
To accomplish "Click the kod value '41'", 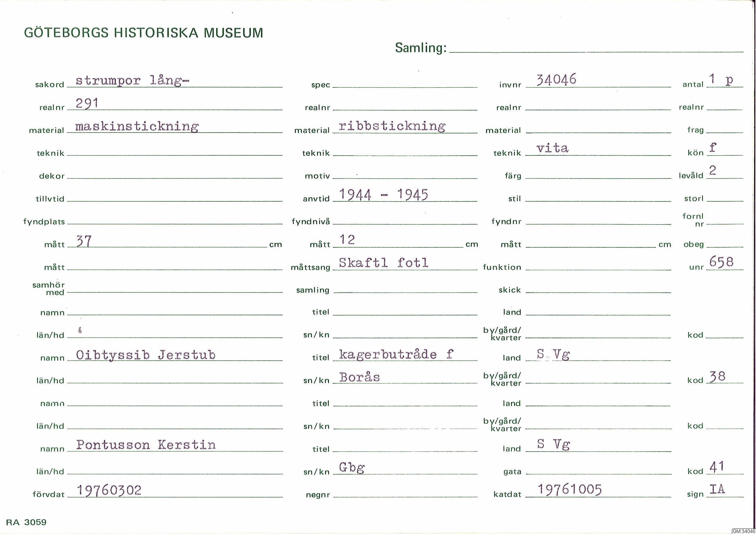I will tap(717, 467).
